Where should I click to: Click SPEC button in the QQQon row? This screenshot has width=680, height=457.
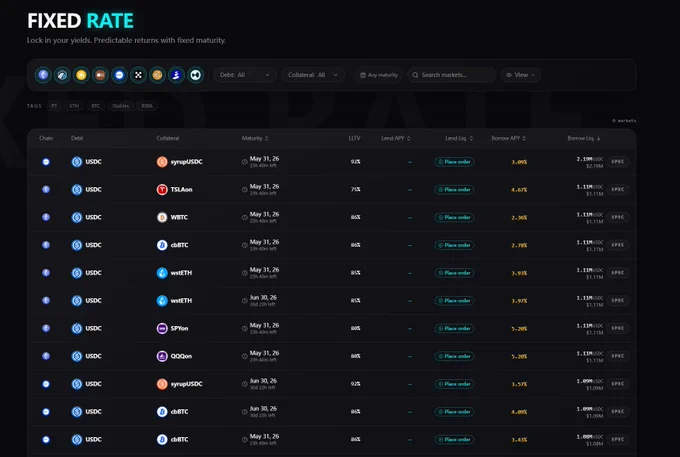tap(618, 356)
